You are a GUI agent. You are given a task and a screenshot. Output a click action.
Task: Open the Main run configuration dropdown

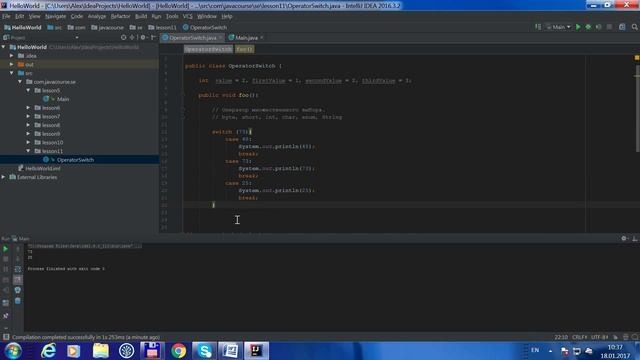pyautogui.click(x=559, y=27)
